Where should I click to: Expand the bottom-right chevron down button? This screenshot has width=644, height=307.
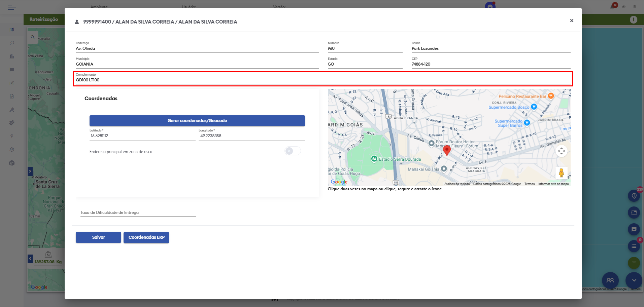[634, 280]
